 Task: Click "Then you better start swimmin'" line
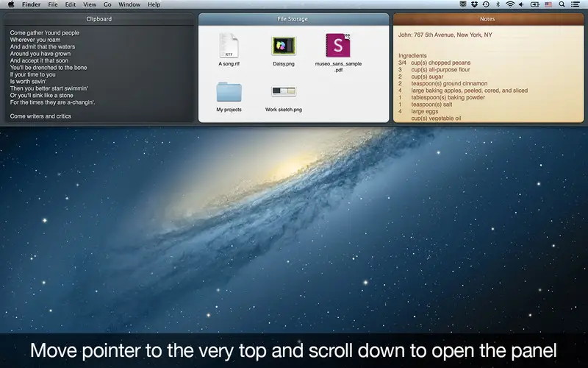(x=49, y=88)
